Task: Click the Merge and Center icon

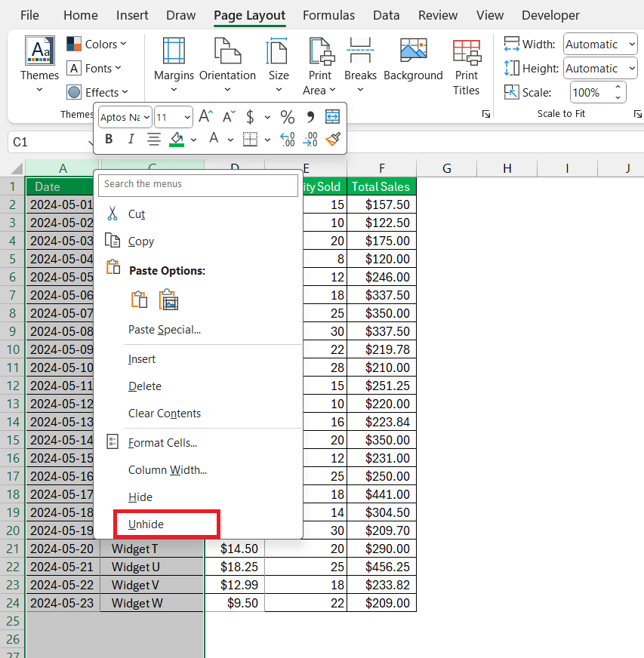Action: point(333,117)
